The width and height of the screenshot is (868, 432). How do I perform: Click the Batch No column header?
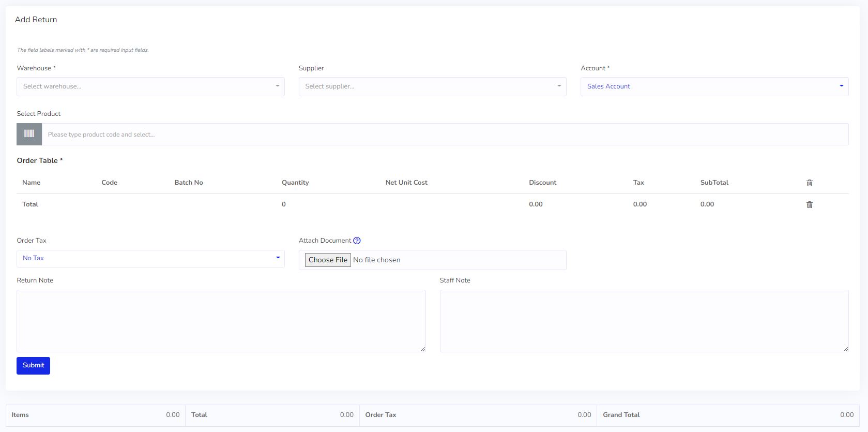189,183
